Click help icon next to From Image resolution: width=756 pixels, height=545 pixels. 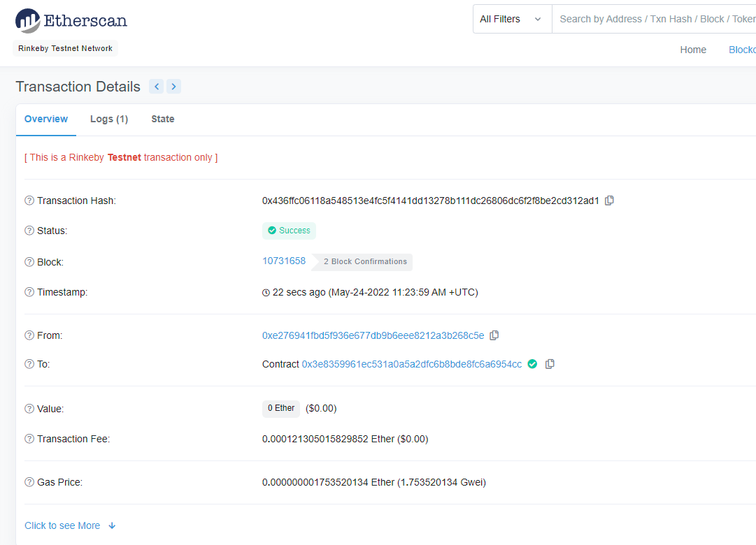29,335
